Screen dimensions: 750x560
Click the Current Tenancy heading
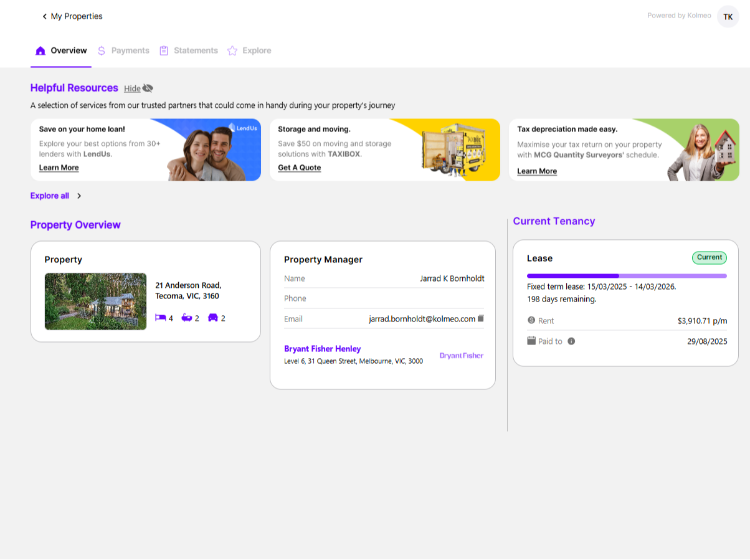point(554,221)
